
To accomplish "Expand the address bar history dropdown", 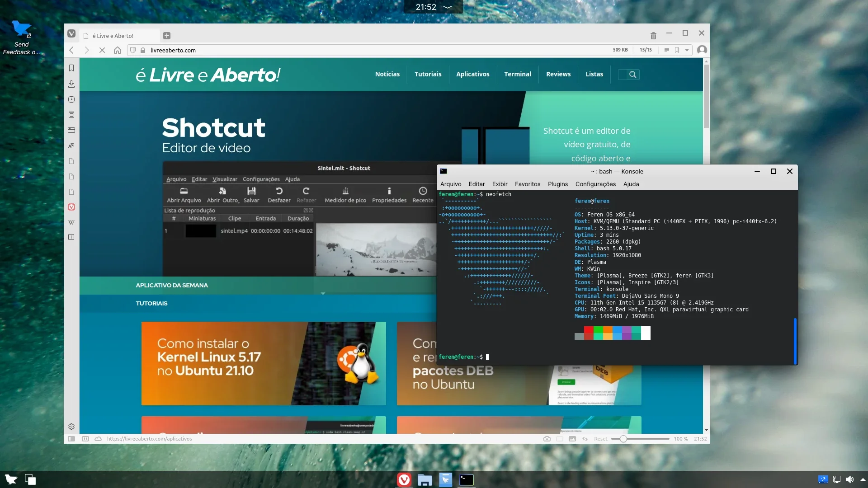I will tap(687, 50).
